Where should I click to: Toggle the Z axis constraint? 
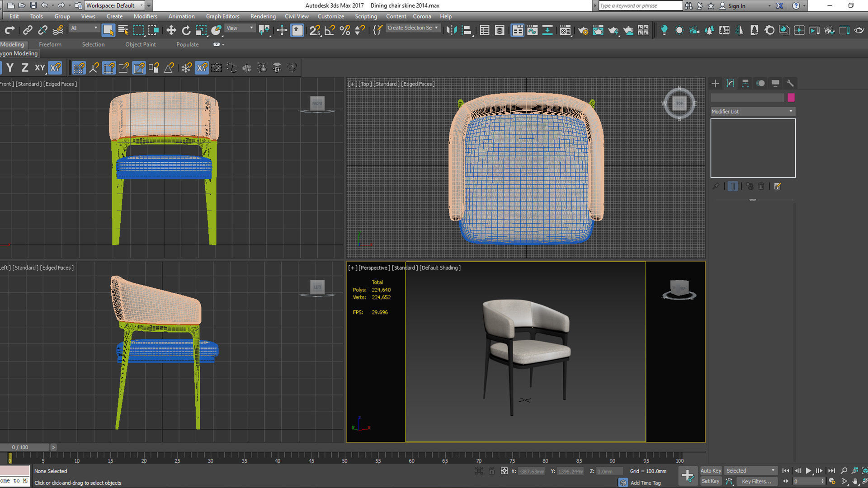point(25,68)
